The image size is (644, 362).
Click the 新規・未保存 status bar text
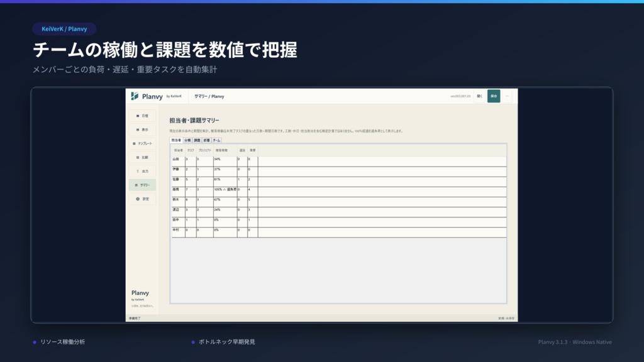click(x=506, y=319)
